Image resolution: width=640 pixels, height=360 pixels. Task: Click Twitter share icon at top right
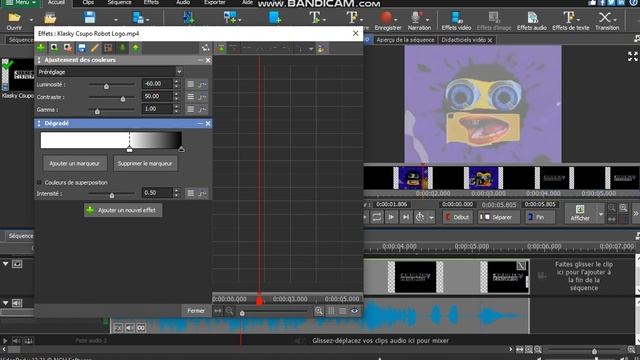[x=611, y=2]
